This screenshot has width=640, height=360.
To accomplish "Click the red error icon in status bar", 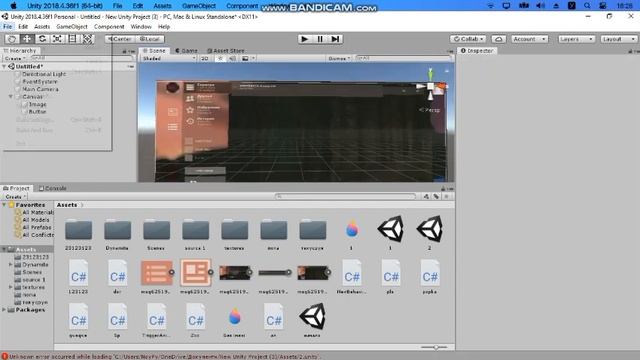I will (x=5, y=356).
